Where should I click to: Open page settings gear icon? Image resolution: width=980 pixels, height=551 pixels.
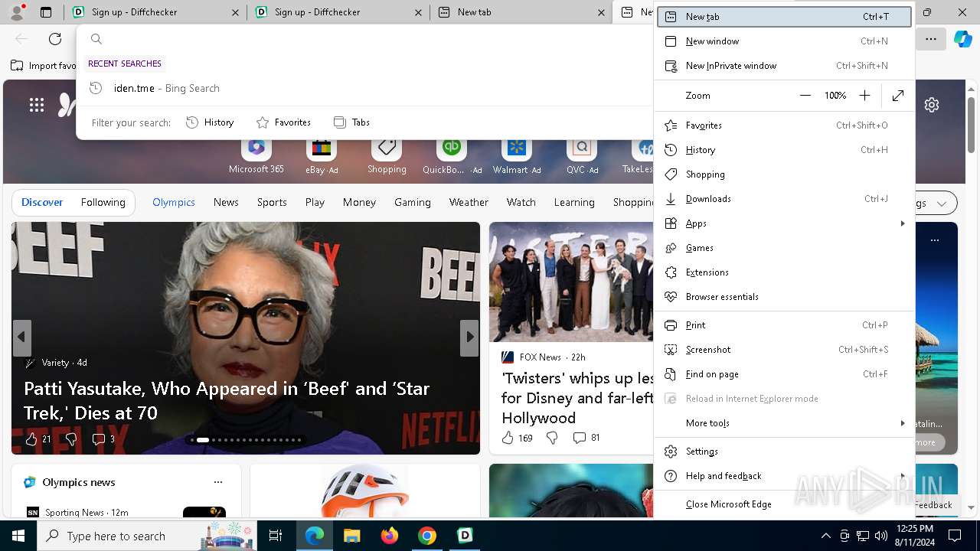tap(932, 105)
